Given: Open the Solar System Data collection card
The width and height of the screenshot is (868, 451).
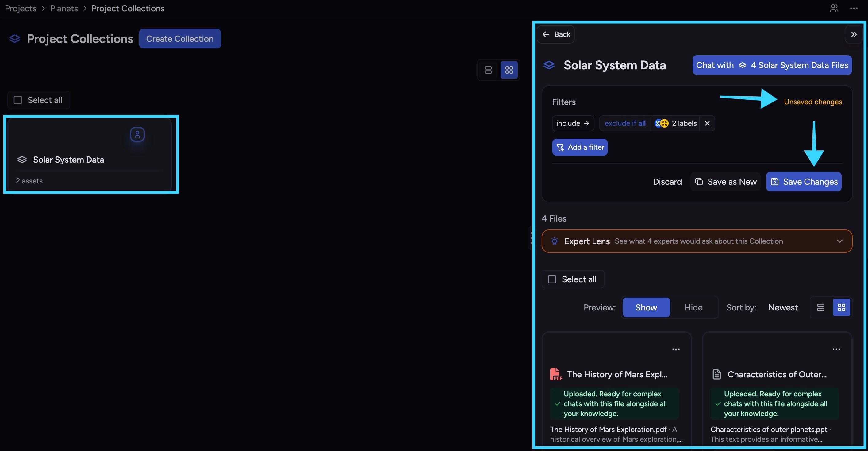Looking at the screenshot, I should [x=89, y=154].
